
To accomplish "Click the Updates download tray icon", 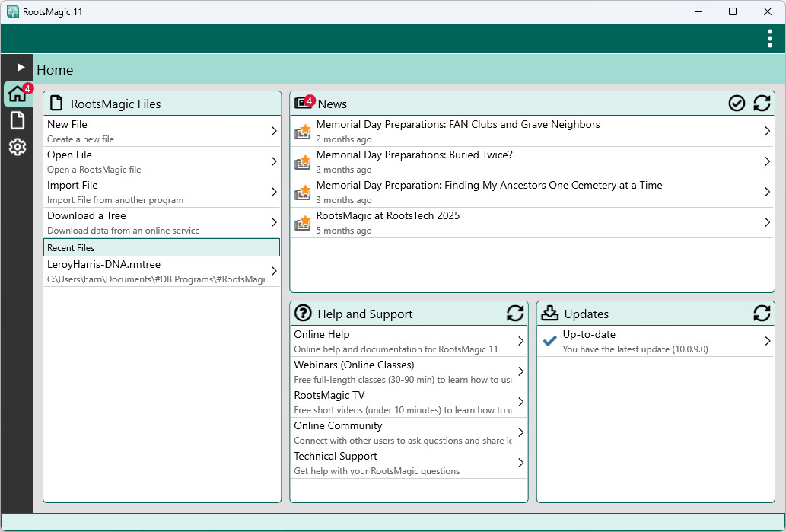I will coord(550,313).
